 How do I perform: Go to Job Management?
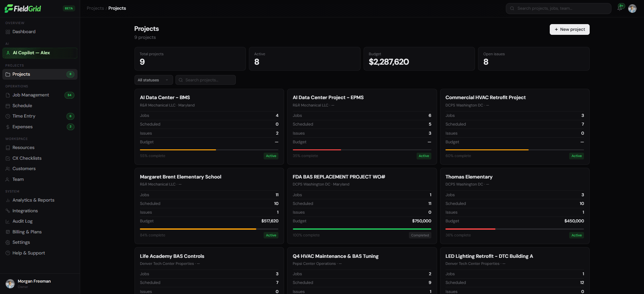(40, 95)
